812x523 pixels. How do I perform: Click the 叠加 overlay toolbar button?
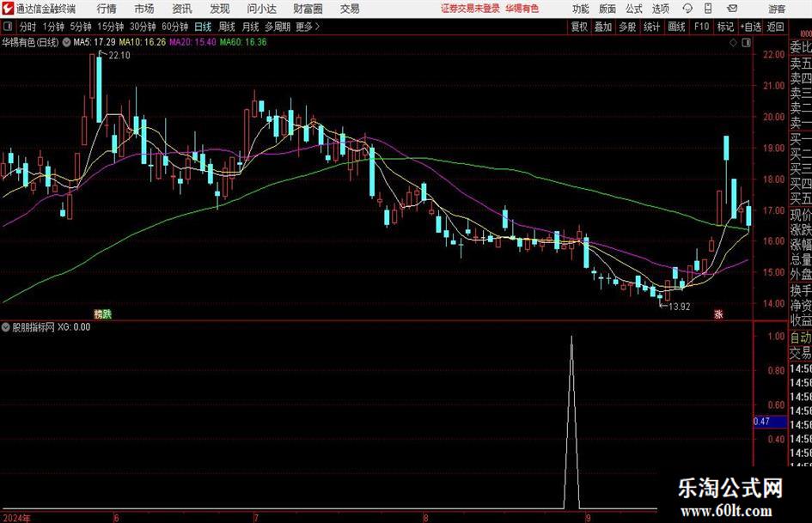pyautogui.click(x=603, y=27)
